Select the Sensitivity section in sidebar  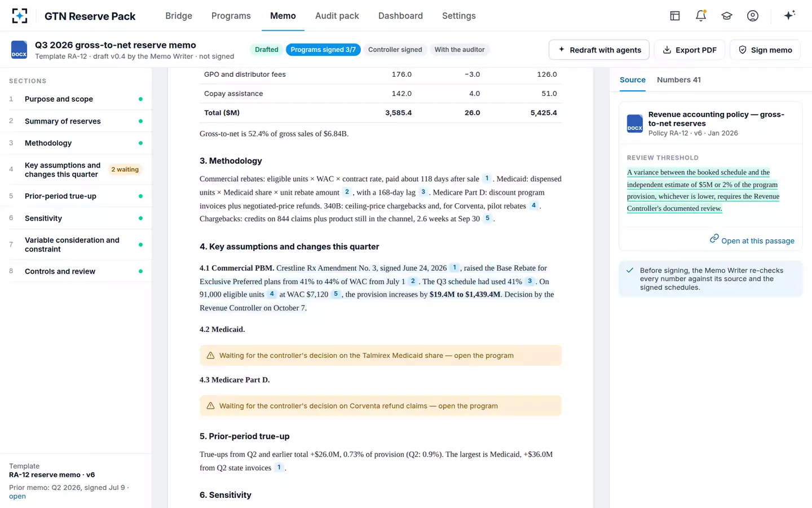click(76, 218)
